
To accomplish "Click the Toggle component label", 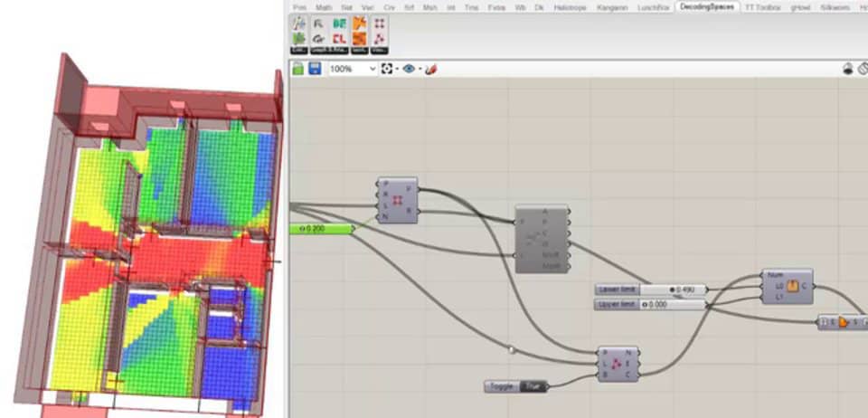I will pos(503,386).
